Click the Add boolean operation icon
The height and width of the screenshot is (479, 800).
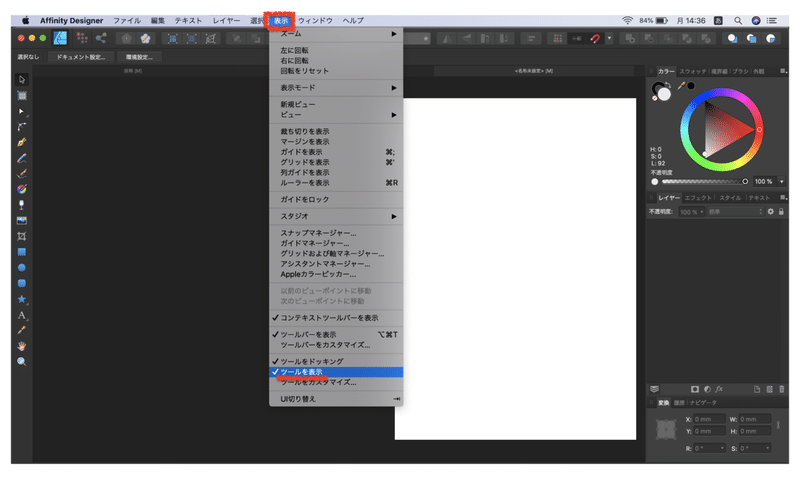point(630,38)
